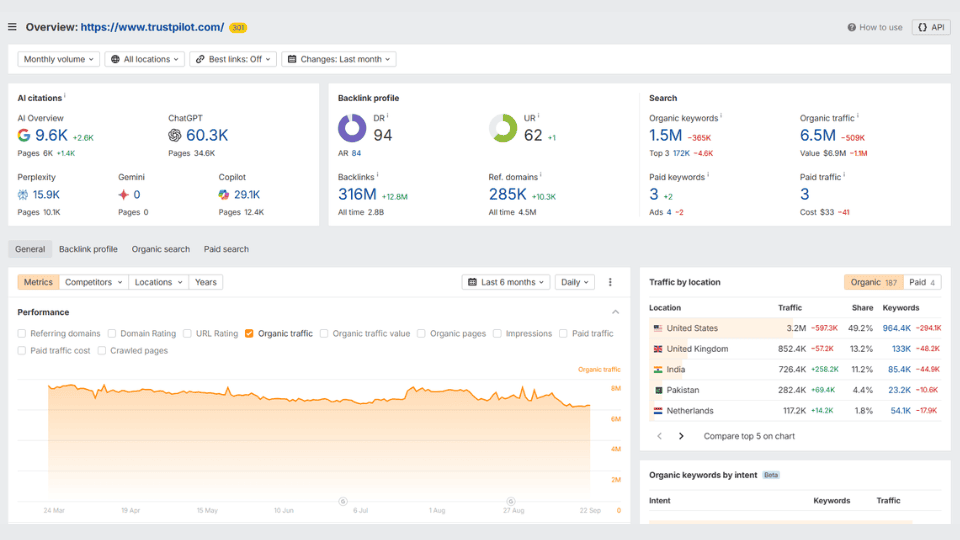The image size is (960, 540).
Task: Click the Netherlands flag icon
Action: pyautogui.click(x=658, y=411)
